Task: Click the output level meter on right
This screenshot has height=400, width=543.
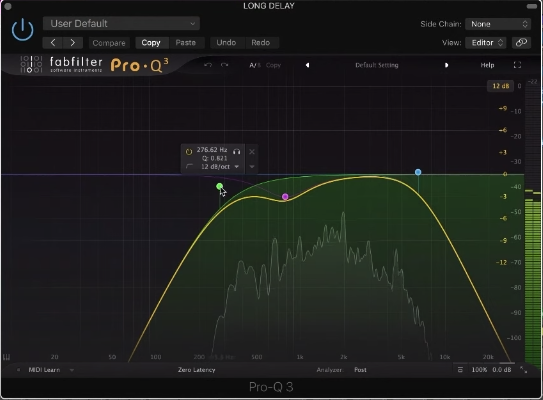Action: (533, 222)
